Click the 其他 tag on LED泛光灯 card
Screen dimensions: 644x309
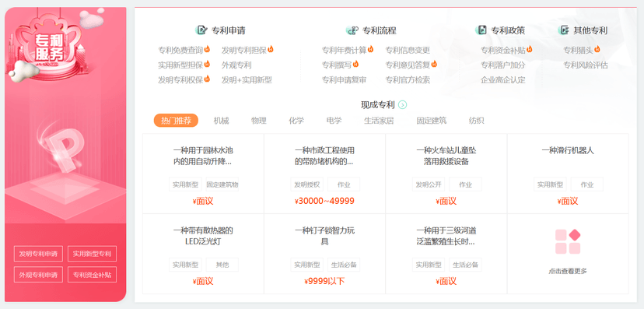coord(222,265)
